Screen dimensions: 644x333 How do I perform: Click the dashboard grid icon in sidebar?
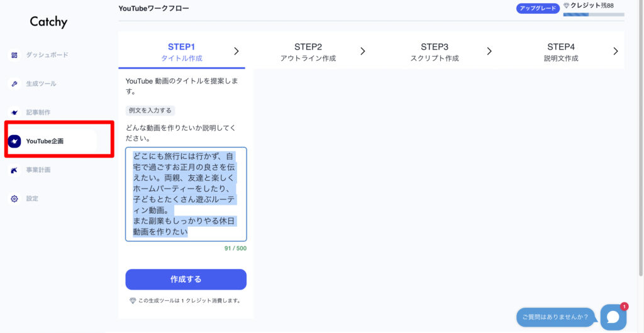click(14, 55)
